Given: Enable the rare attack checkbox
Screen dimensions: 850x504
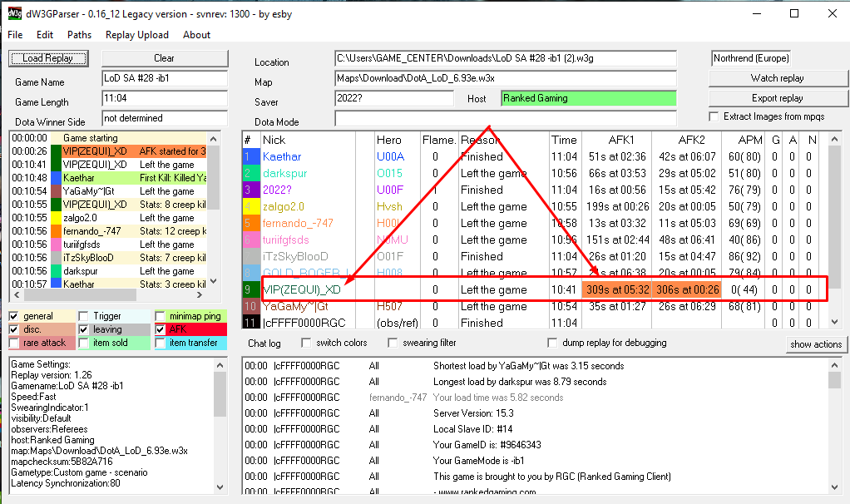Looking at the screenshot, I should tap(14, 343).
